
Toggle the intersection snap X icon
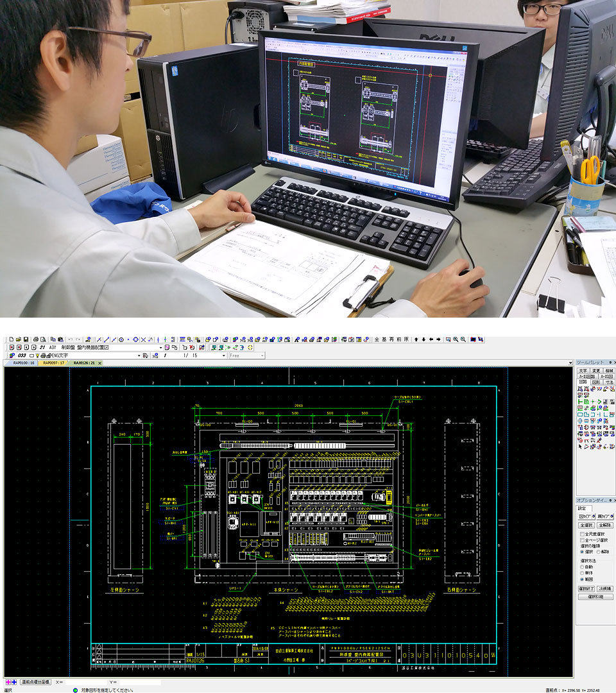[x=143, y=339]
